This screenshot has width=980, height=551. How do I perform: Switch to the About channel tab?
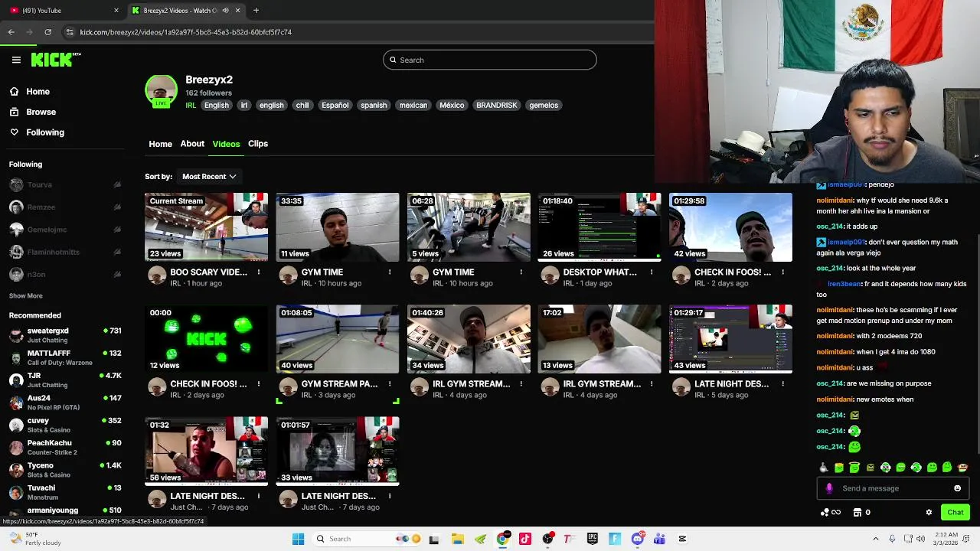[x=192, y=144]
